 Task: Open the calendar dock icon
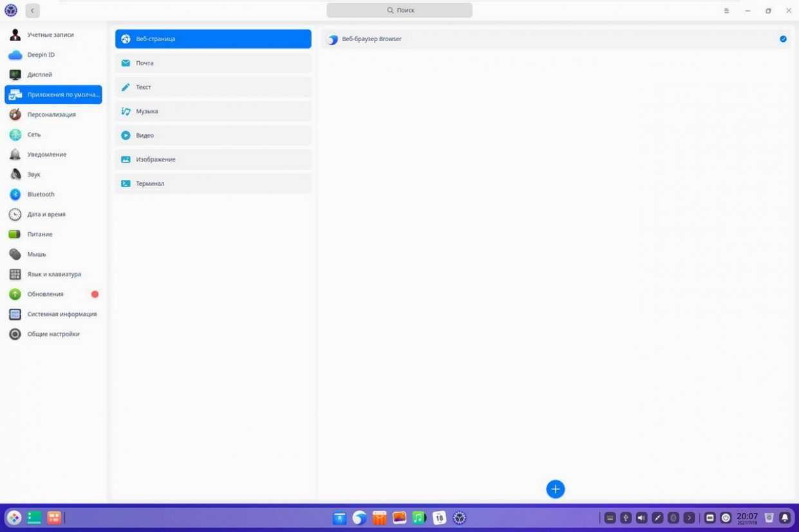coord(439,518)
